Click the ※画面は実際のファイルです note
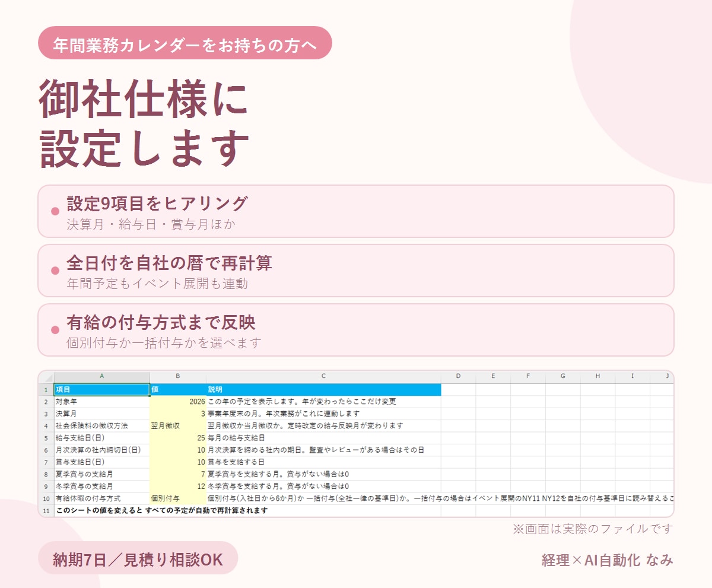Image resolution: width=712 pixels, height=588 pixels. click(593, 529)
